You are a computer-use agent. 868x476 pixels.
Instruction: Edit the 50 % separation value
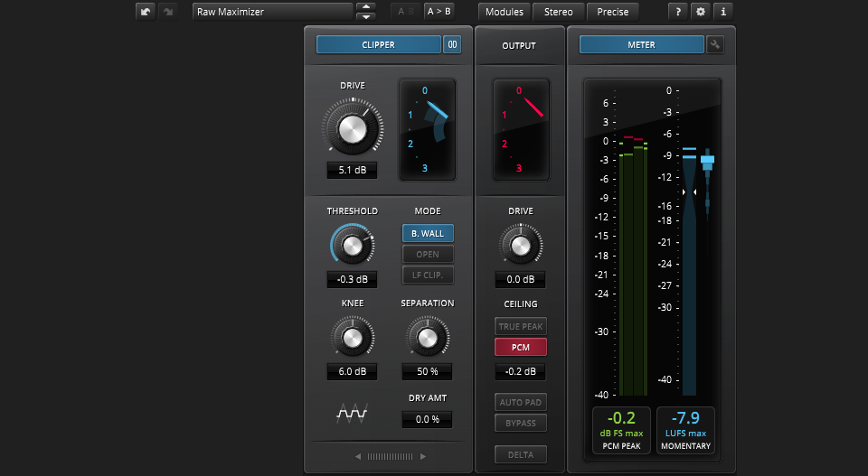[x=427, y=371]
